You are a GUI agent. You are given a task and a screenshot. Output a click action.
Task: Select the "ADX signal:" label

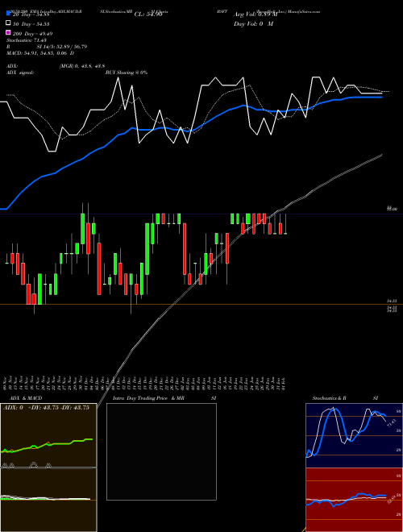click(x=20, y=73)
